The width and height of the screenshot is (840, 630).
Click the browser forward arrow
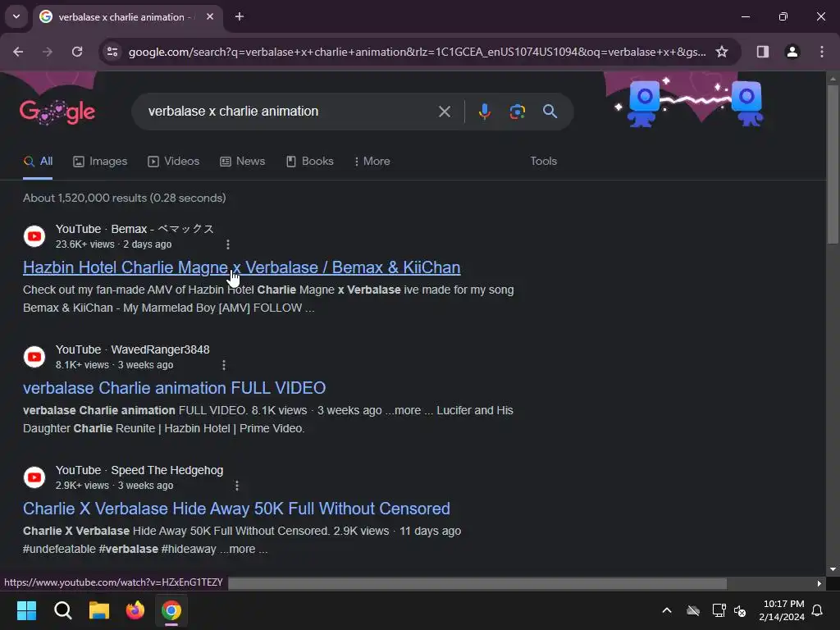tap(48, 52)
